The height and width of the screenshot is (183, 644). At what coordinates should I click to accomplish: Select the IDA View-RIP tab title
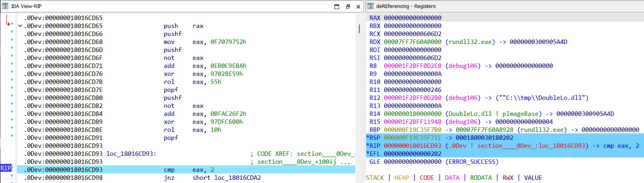coord(26,6)
